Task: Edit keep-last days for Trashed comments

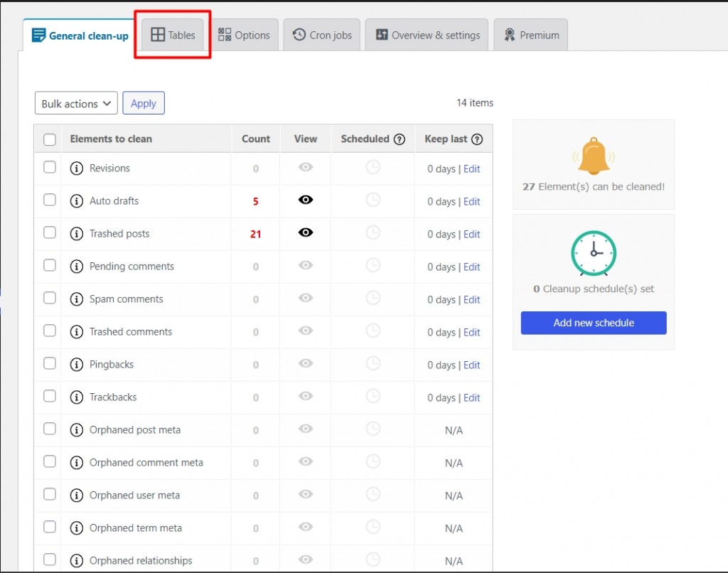Action: 472,333
